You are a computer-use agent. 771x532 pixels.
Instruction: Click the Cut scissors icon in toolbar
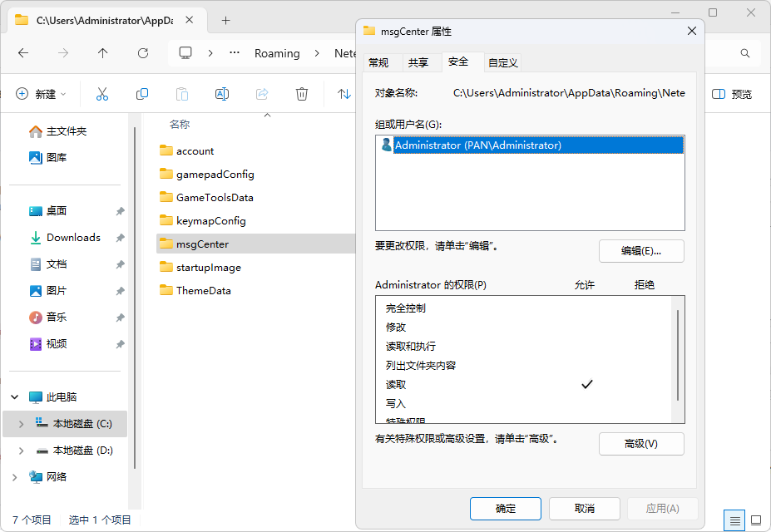click(x=102, y=94)
